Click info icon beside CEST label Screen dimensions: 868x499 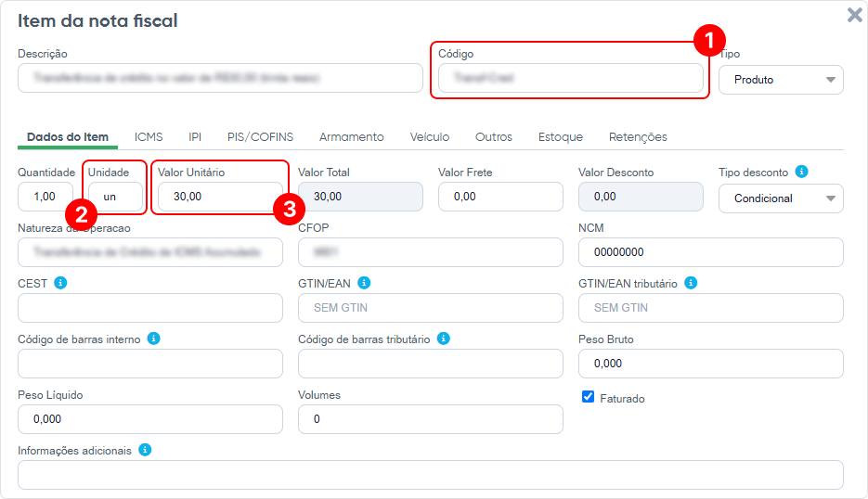point(60,283)
